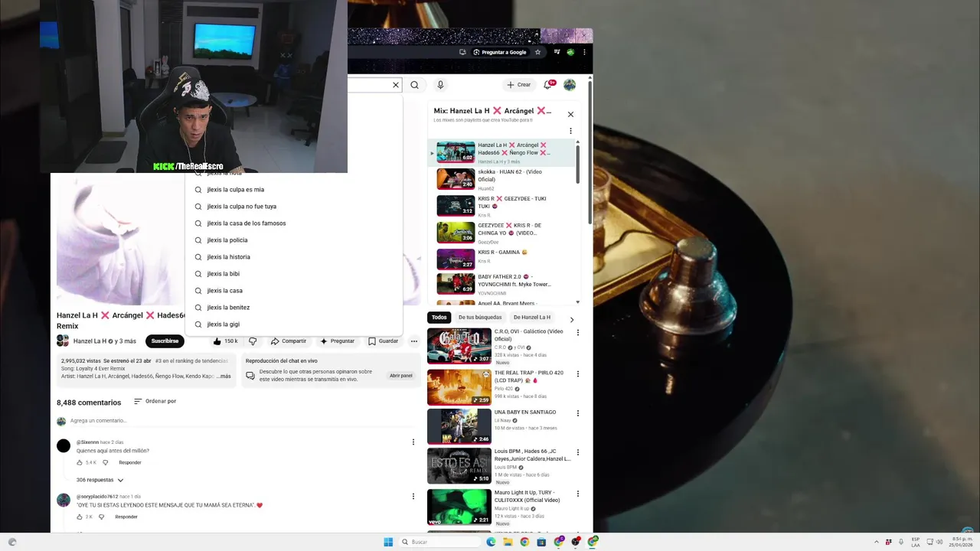Reply to @Sixennn with Responder
This screenshot has width=980, height=551.
(x=130, y=462)
